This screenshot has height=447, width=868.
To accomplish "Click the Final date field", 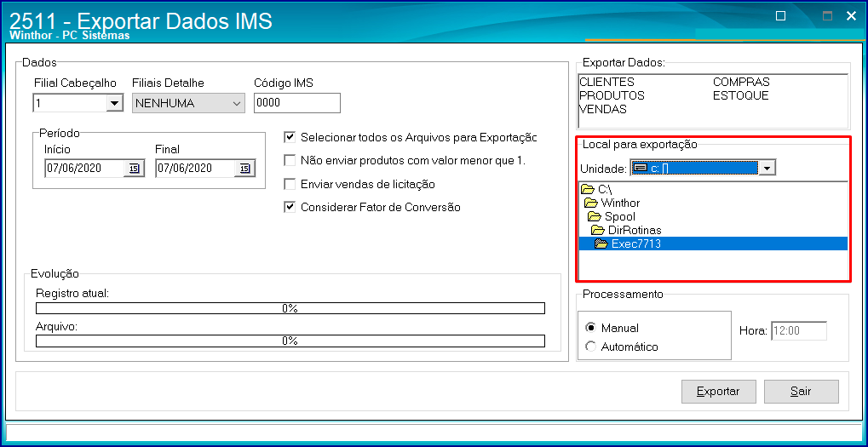I will coord(195,169).
